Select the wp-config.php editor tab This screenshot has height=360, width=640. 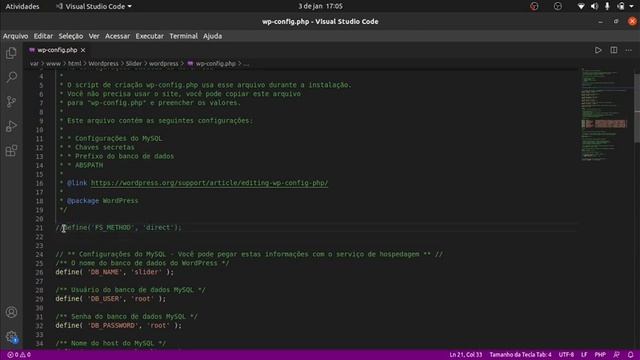click(x=57, y=50)
